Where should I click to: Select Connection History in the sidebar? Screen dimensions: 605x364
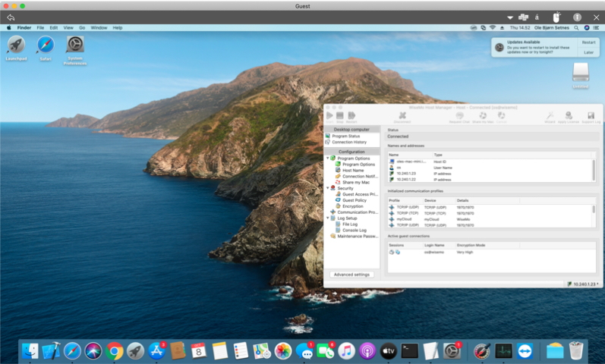pyautogui.click(x=349, y=142)
